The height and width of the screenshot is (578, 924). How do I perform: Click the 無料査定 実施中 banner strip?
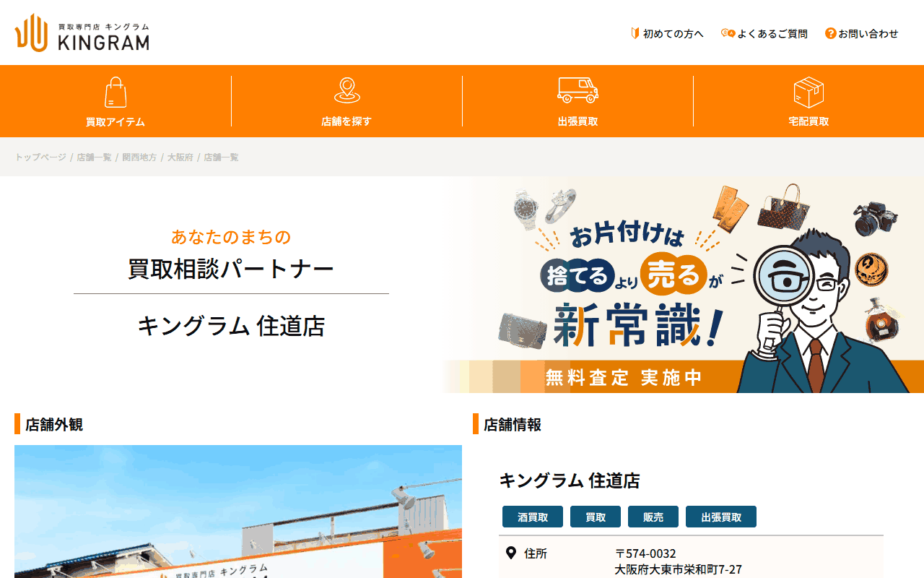pyautogui.click(x=624, y=377)
